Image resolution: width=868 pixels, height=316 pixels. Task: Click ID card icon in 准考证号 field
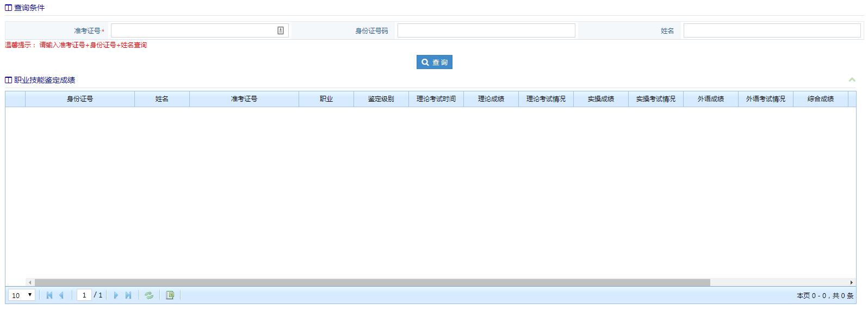[x=281, y=30]
